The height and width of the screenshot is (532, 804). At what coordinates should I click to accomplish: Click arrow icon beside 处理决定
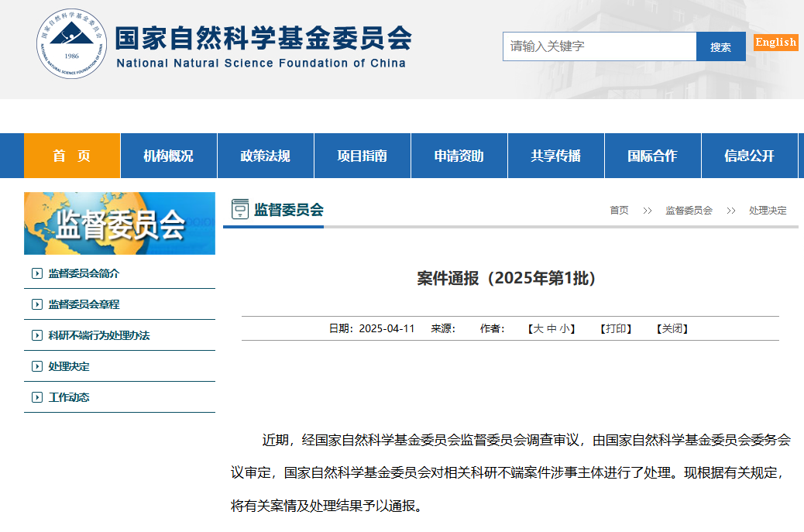point(36,366)
